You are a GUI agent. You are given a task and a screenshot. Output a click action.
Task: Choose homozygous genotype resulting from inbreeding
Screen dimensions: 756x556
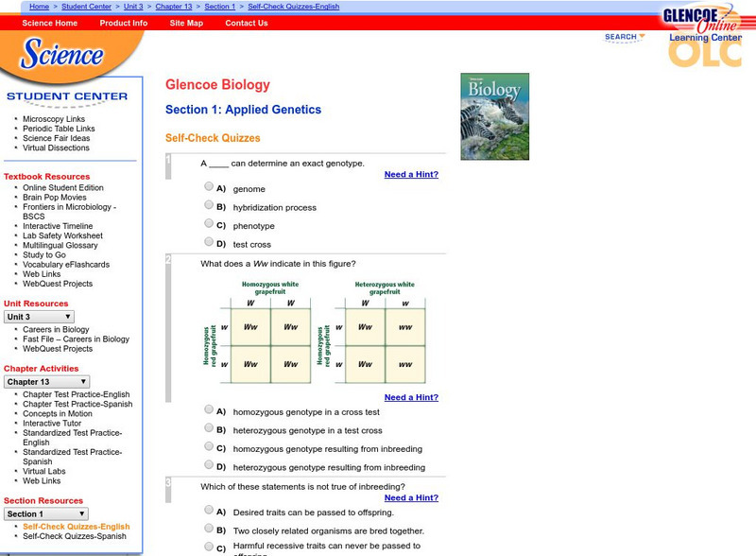tap(209, 445)
